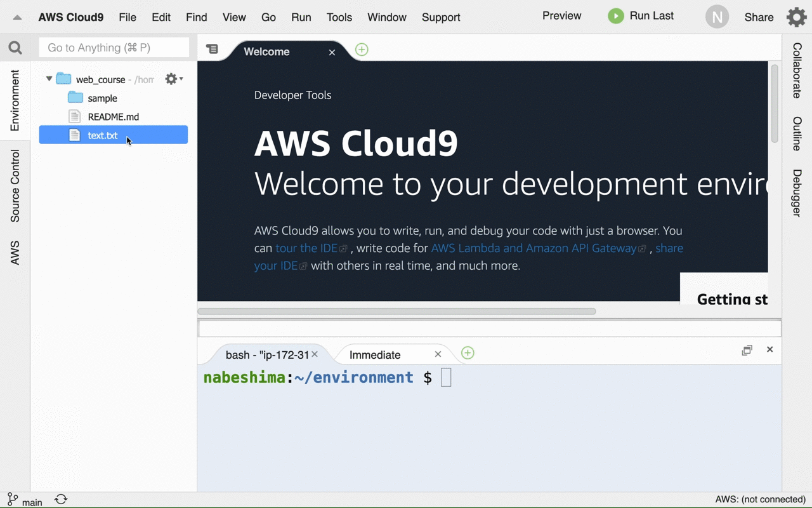Open the Environment side panel
The width and height of the screenshot is (812, 508).
tap(15, 100)
